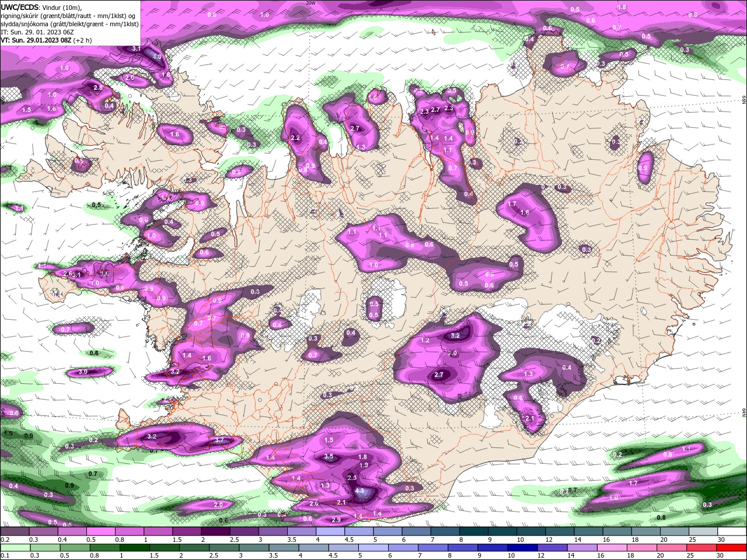Click the dark teal 8 swatch in upper legend
The image size is (747, 560).
point(473,531)
